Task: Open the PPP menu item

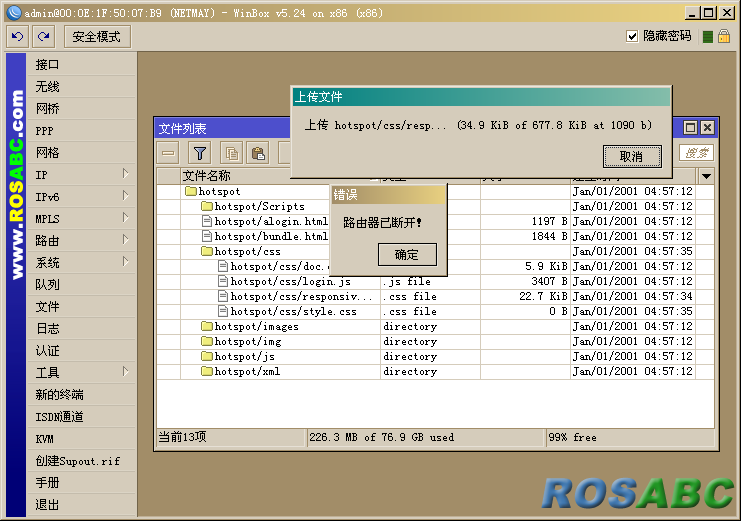Action: point(81,130)
